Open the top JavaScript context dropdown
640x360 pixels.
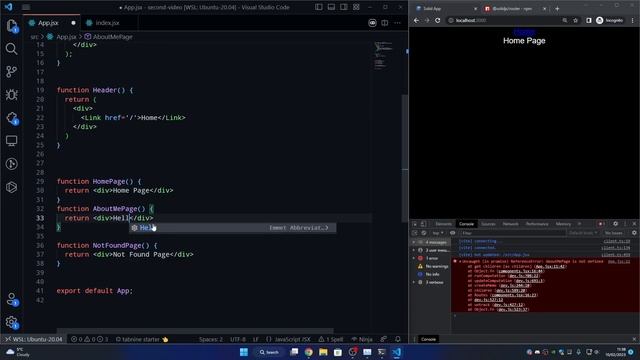(438, 233)
